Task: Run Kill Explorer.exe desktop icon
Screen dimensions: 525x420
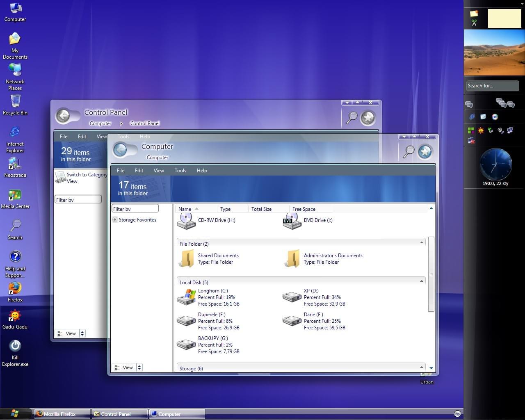Action: pos(15,353)
